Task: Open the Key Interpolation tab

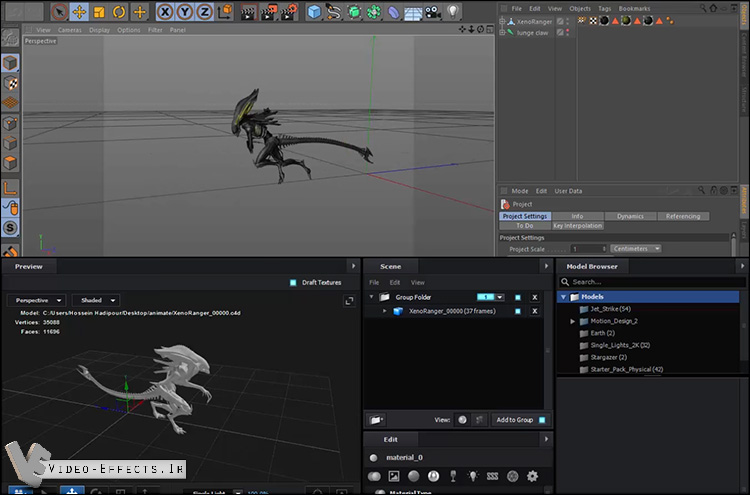Action: pos(577,226)
